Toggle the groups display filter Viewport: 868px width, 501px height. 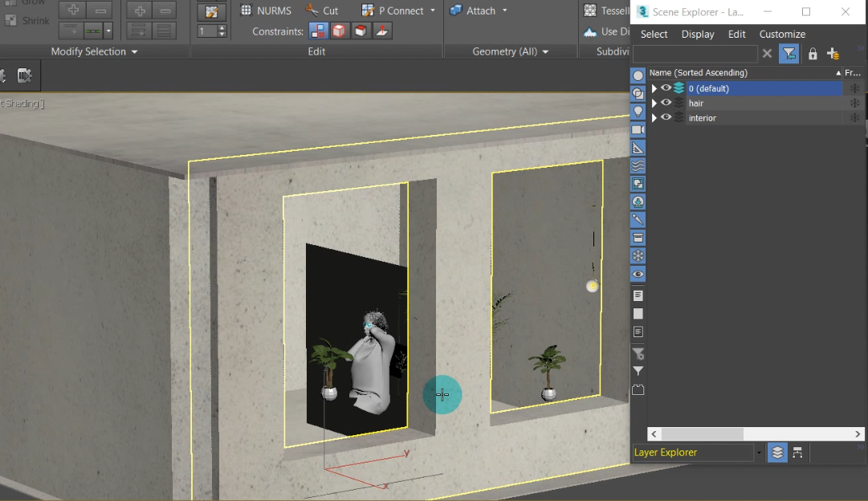pyautogui.click(x=638, y=184)
